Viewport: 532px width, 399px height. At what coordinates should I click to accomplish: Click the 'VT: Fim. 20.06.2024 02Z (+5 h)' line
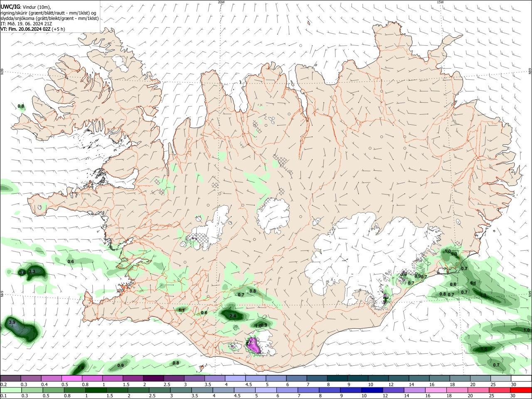pos(33,29)
